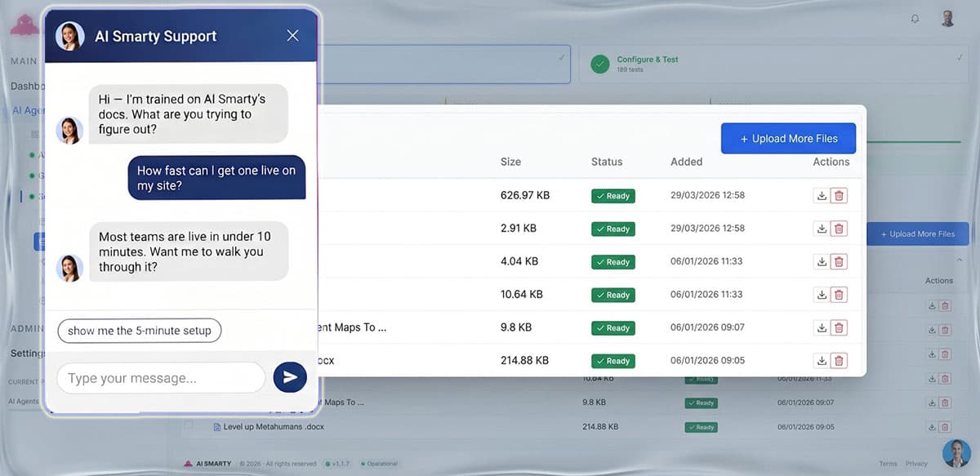
Task: Click Ready badge of the 2.91 KB row
Action: [x=613, y=229]
